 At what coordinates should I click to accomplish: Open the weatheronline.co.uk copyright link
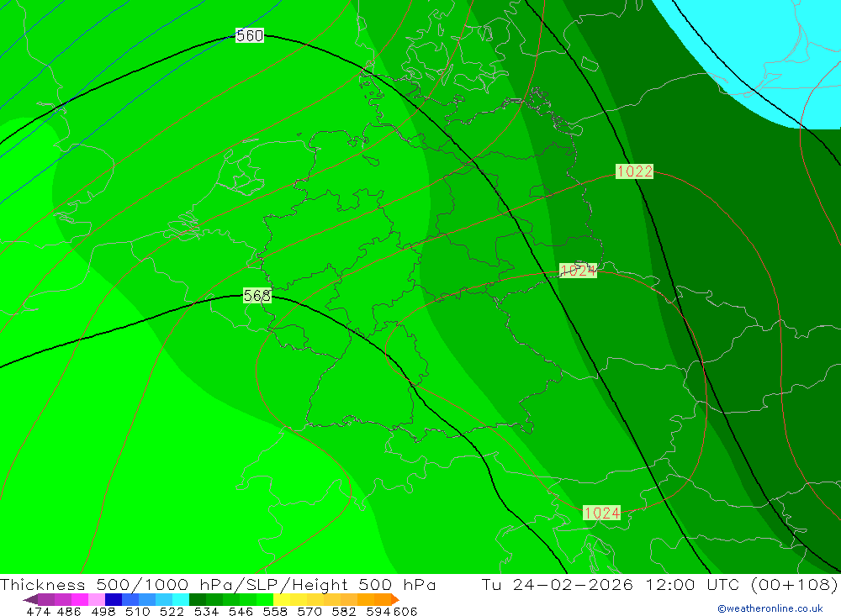[770, 608]
